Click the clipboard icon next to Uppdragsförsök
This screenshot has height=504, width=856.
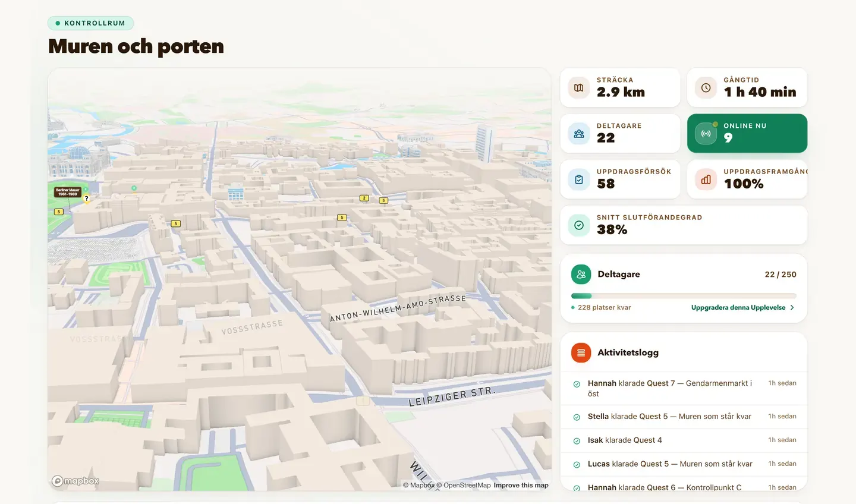tap(578, 179)
